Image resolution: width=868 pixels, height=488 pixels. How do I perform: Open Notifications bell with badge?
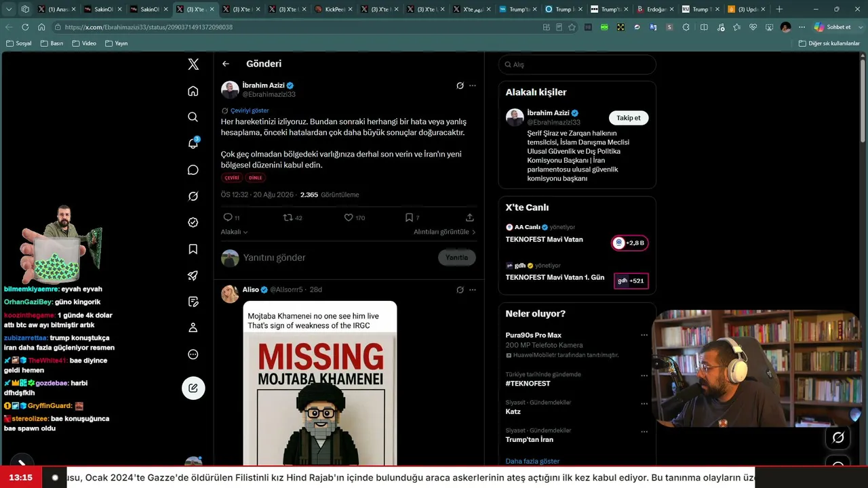(x=193, y=143)
